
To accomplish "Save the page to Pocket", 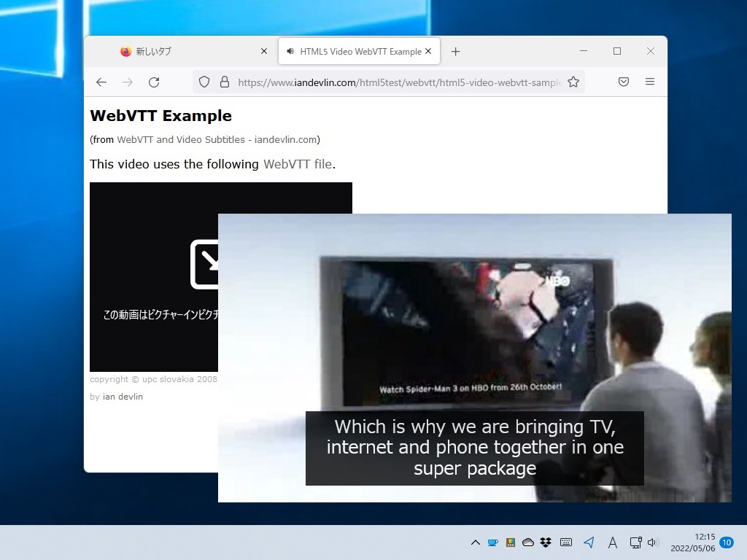I will pos(624,82).
